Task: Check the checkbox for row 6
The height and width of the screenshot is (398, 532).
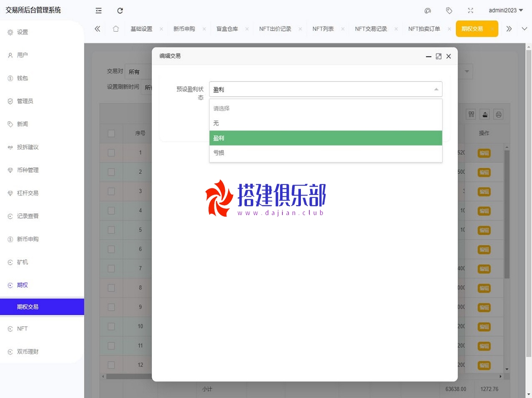Action: point(111,249)
